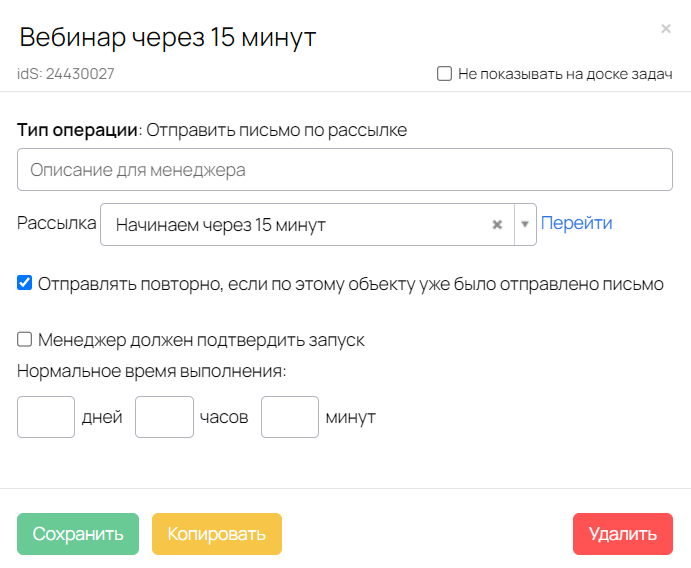Click the 'idS: 24430027' identifier text
The height and width of the screenshot is (568, 691).
point(65,74)
